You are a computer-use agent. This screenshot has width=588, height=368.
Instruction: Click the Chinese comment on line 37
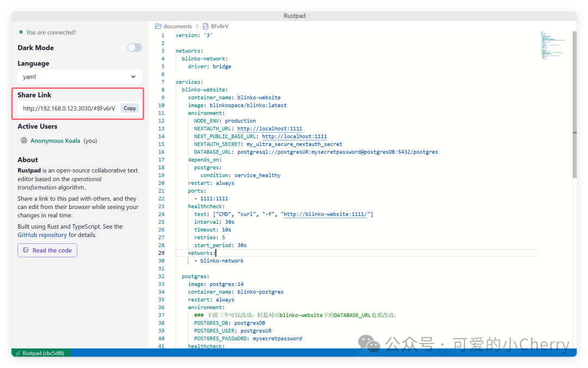click(296, 315)
